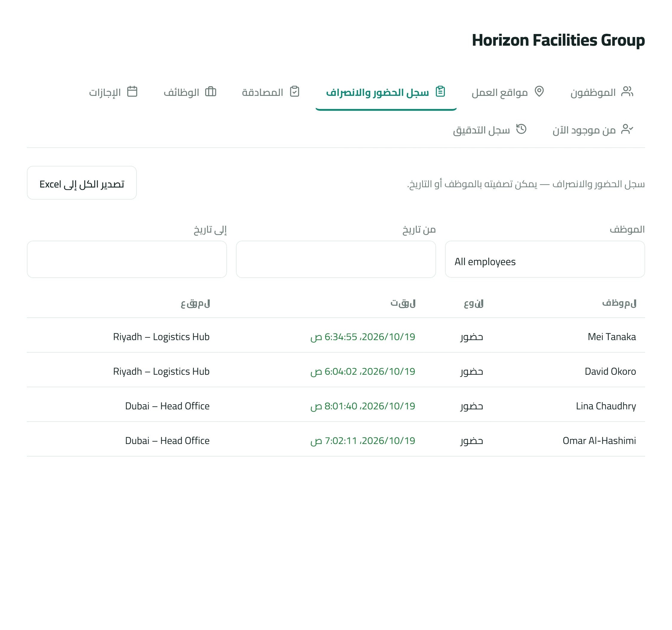
Task: Click the employees (الموظفون) people icon
Action: [627, 92]
